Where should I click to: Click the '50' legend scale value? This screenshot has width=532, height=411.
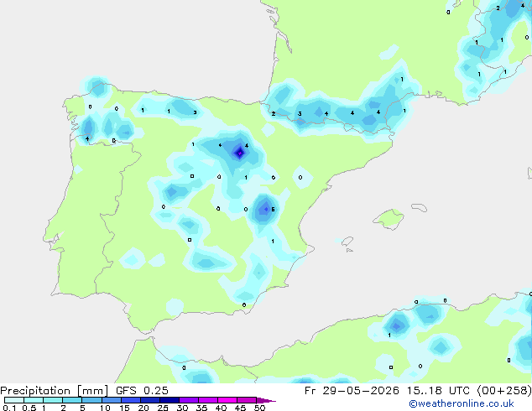click(259, 408)
